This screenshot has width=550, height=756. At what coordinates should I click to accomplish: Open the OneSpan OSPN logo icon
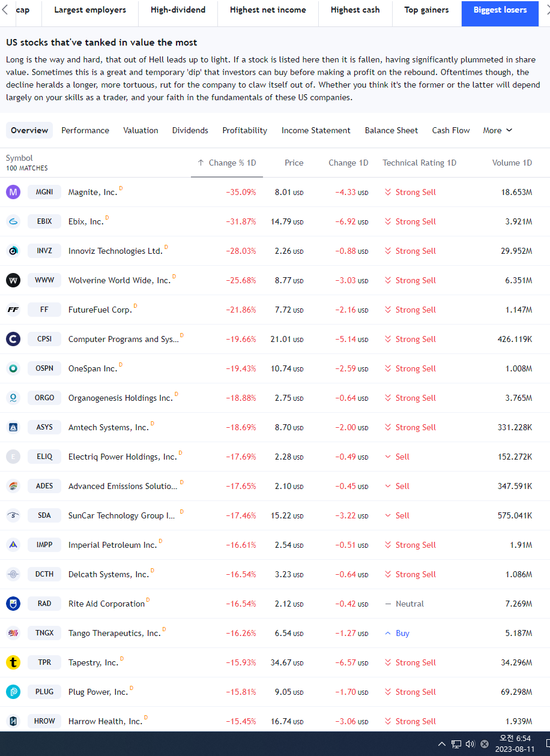pyautogui.click(x=13, y=368)
